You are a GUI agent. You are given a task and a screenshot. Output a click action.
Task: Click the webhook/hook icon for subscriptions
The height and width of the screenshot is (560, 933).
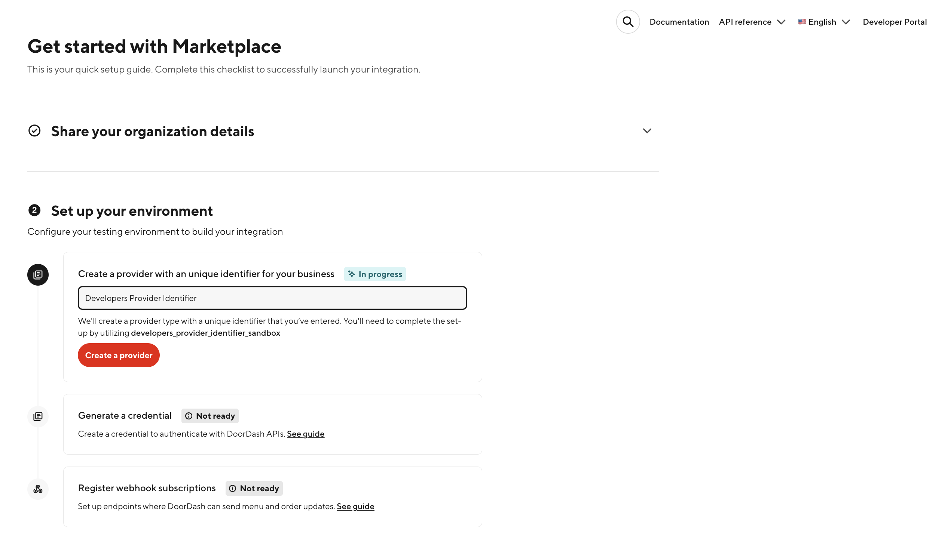pos(38,489)
